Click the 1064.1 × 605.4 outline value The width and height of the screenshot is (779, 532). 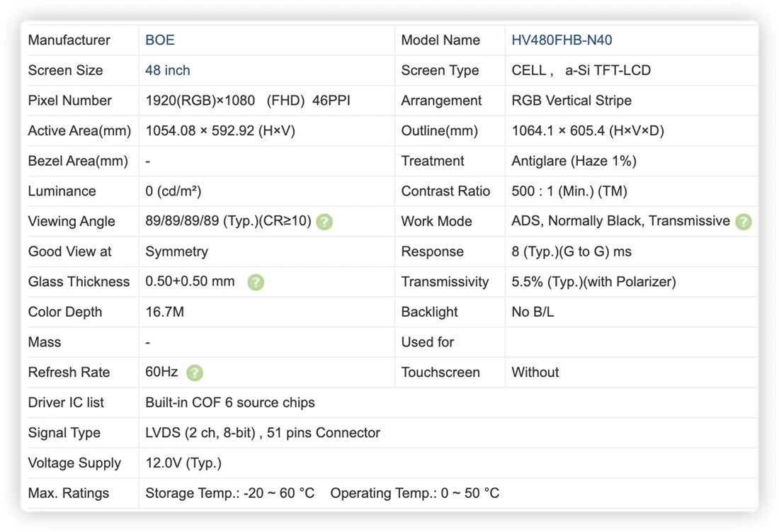point(588,130)
